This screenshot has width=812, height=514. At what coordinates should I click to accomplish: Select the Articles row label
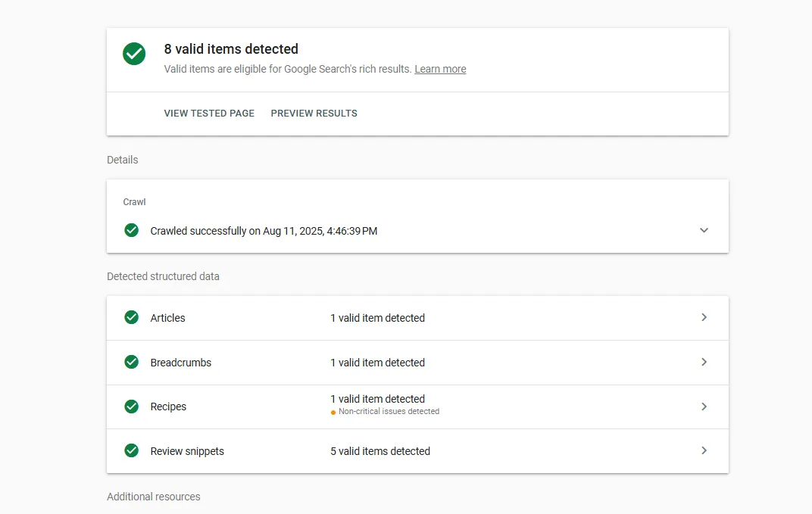pyautogui.click(x=168, y=318)
